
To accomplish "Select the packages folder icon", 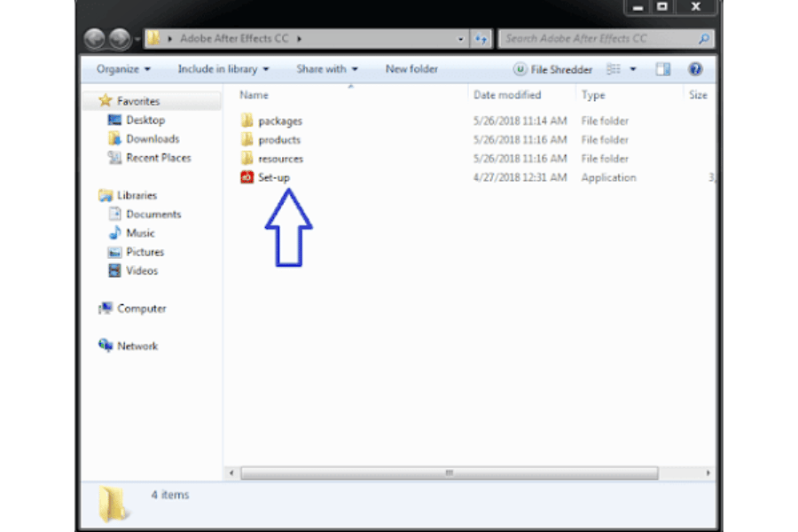I will (x=246, y=121).
